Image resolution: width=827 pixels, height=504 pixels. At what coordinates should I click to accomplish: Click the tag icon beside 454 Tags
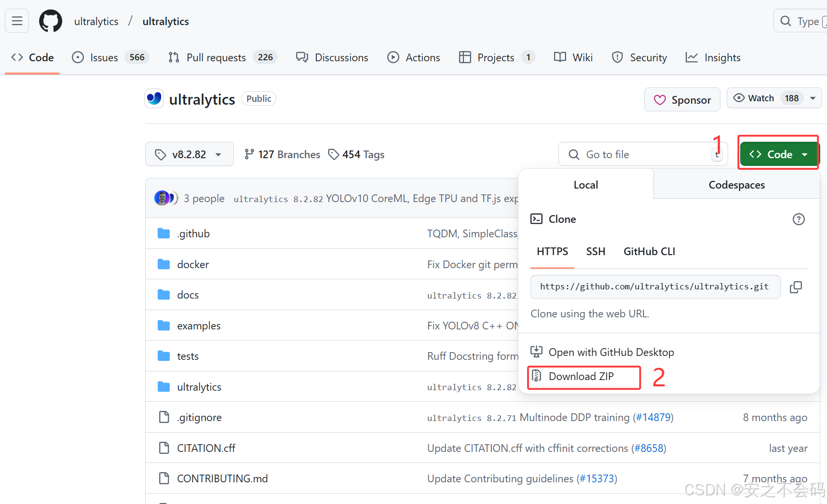tap(333, 154)
